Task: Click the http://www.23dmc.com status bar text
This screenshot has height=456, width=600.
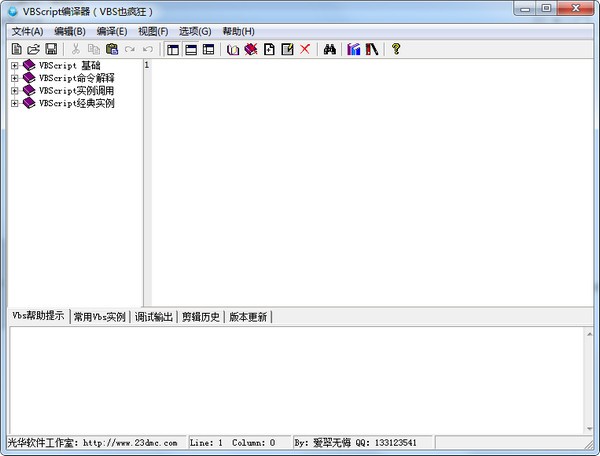Action: (130, 443)
